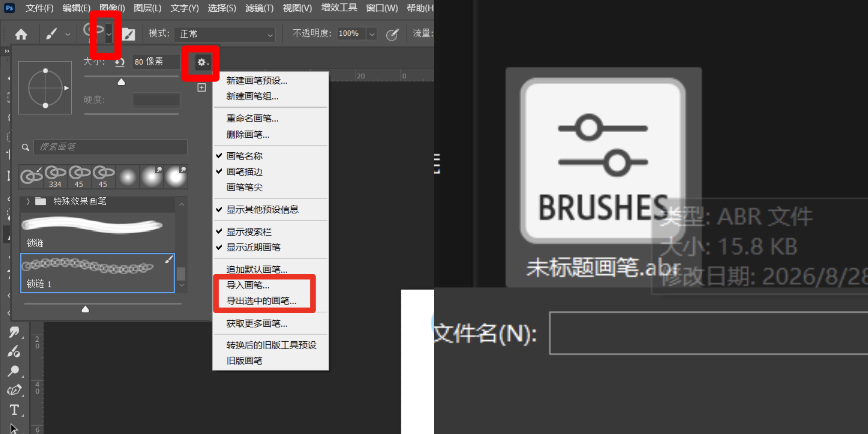Click the opacity 100% field
The width and height of the screenshot is (868, 434).
point(351,34)
